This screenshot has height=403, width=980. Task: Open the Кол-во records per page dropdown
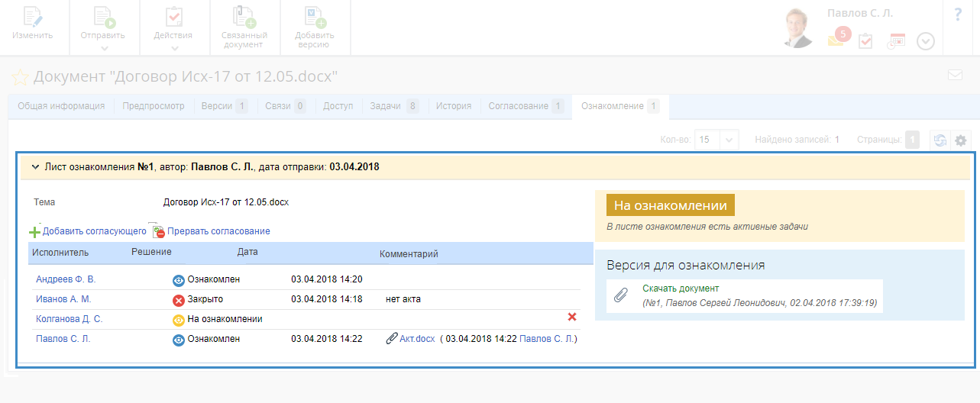[x=717, y=140]
